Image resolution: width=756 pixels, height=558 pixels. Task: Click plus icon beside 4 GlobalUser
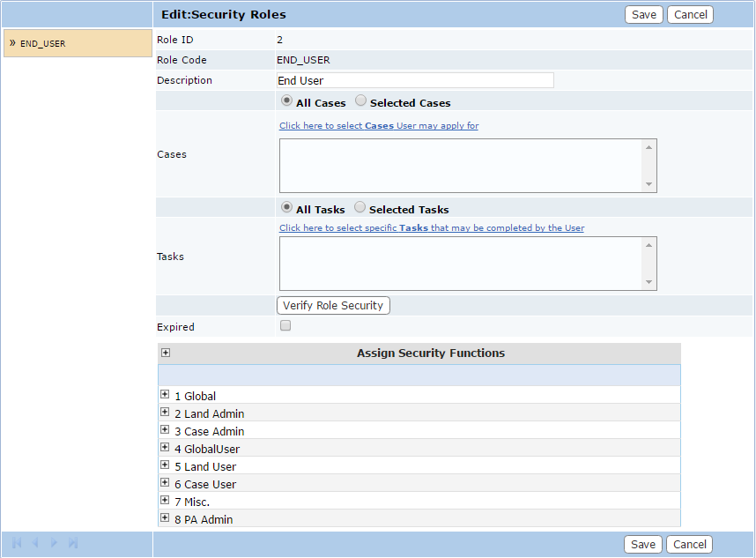click(x=165, y=448)
